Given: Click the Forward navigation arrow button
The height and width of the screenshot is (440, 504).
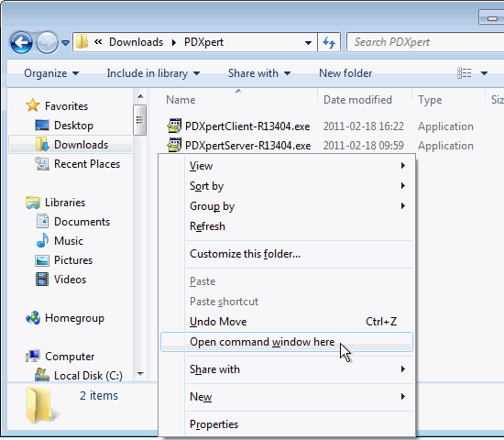Looking at the screenshot, I should [x=47, y=42].
